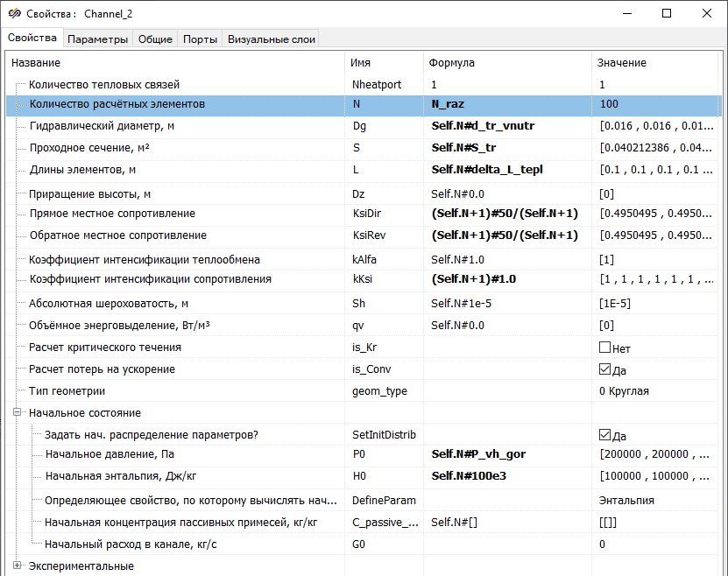Click the Название column header
The height and width of the screenshot is (576, 728).
click(175, 63)
